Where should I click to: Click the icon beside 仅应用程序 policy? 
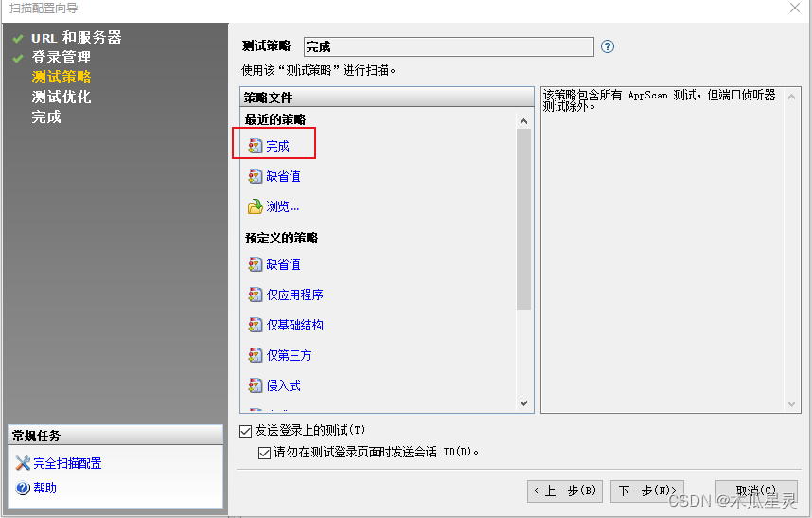pos(256,295)
